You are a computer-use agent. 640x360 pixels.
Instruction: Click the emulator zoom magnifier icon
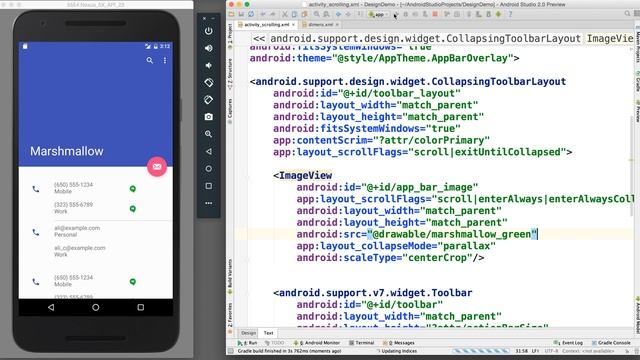click(x=209, y=134)
